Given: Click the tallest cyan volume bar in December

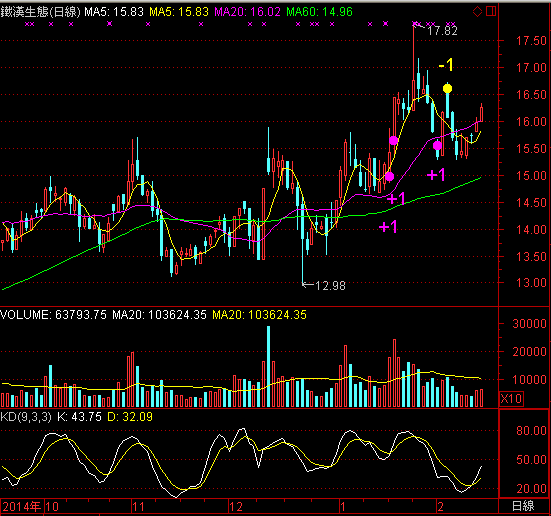Looking at the screenshot, I should pos(268,367).
